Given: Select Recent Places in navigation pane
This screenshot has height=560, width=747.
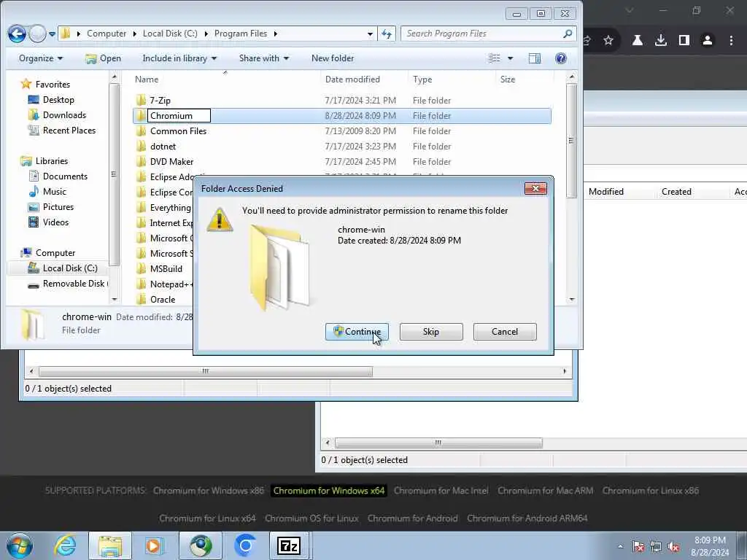Looking at the screenshot, I should click(x=69, y=130).
